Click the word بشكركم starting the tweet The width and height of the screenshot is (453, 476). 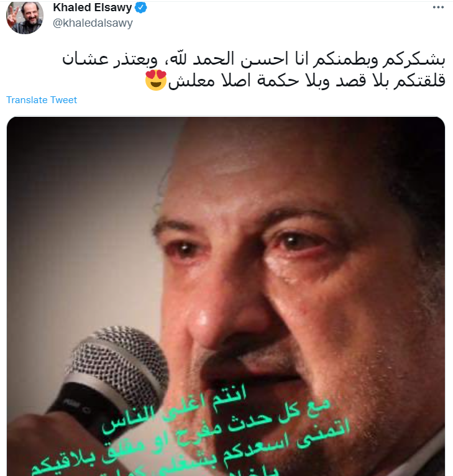414,59
